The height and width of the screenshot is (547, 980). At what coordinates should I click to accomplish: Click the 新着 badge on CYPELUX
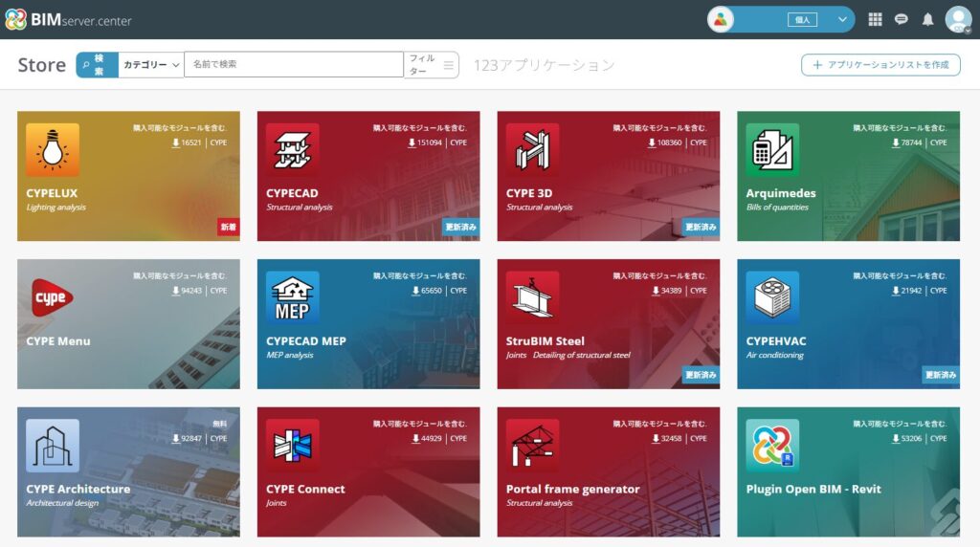click(x=229, y=227)
